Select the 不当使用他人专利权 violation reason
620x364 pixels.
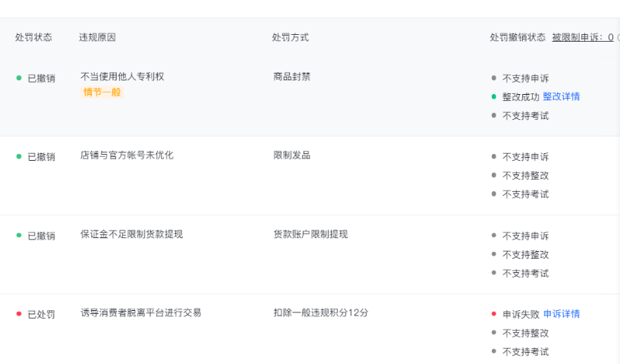122,77
